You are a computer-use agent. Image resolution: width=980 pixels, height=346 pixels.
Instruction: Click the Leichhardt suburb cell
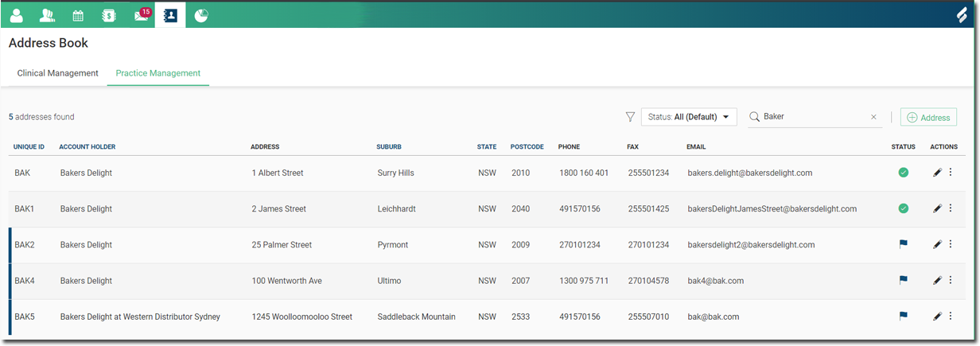397,208
